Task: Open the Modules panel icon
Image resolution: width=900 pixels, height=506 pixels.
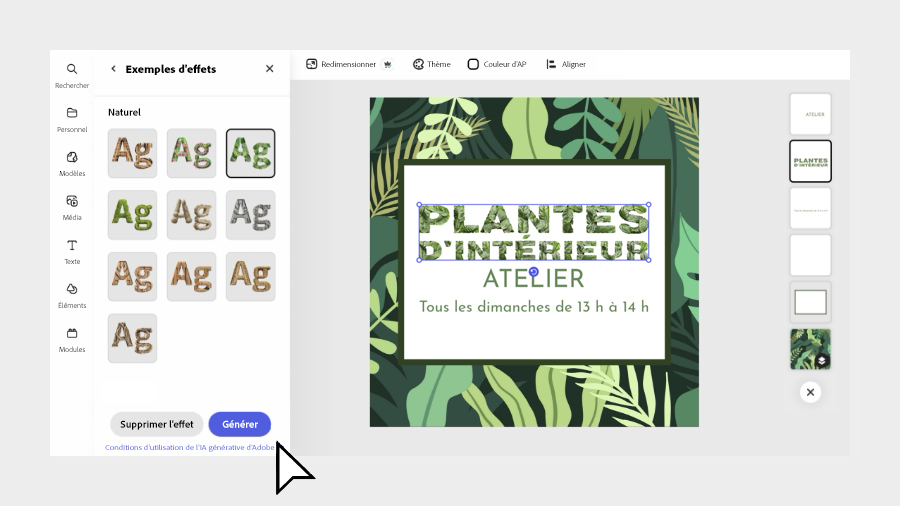Action: (72, 333)
